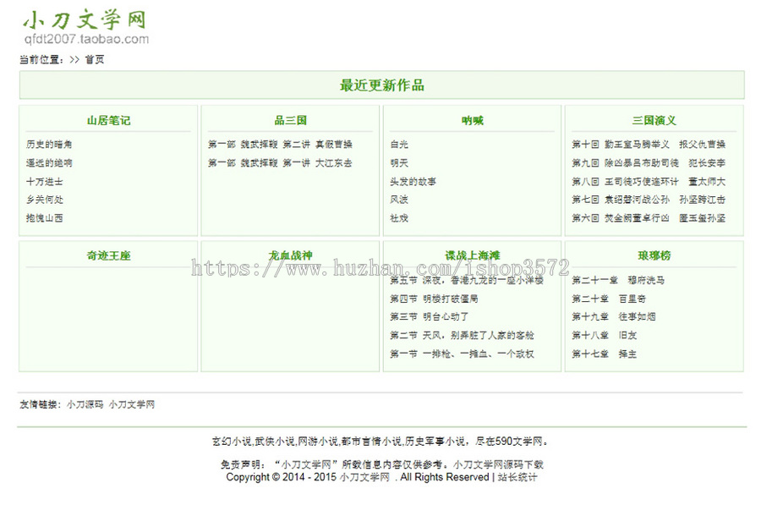Screen dimensions: 761x532
Task: Open 第十九章 往事如烟 chapter
Action: point(614,316)
